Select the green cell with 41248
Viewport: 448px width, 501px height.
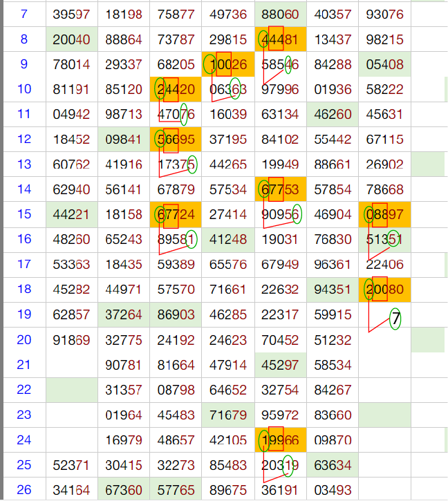[228, 239]
